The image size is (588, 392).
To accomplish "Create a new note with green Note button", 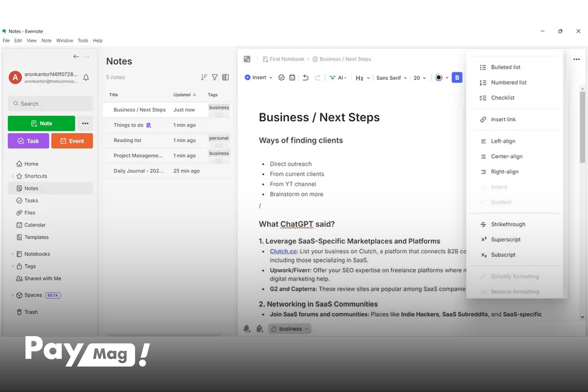I will coord(42,123).
